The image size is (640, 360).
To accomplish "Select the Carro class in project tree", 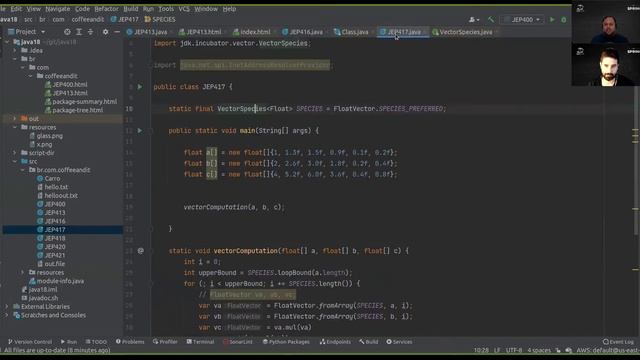I will coord(49,179).
